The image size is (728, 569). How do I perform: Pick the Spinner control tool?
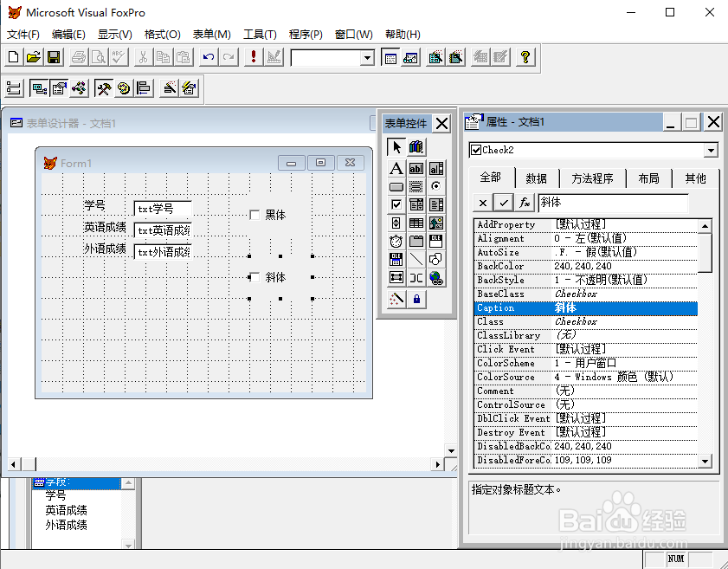[x=396, y=223]
